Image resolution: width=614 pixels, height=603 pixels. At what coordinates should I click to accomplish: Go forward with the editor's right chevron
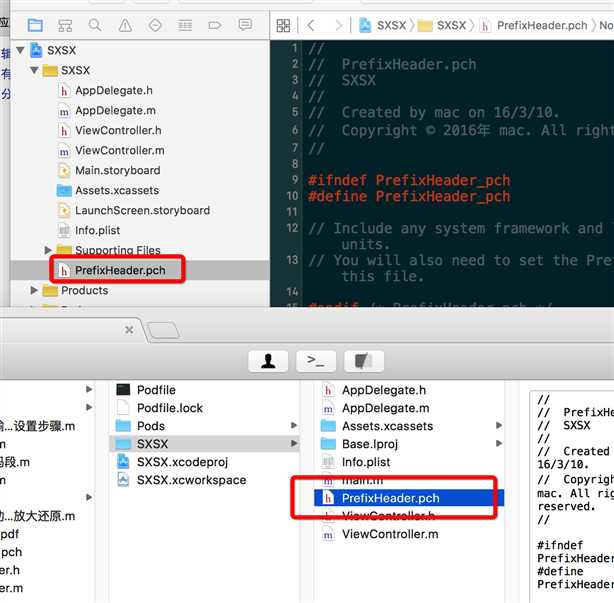[338, 25]
